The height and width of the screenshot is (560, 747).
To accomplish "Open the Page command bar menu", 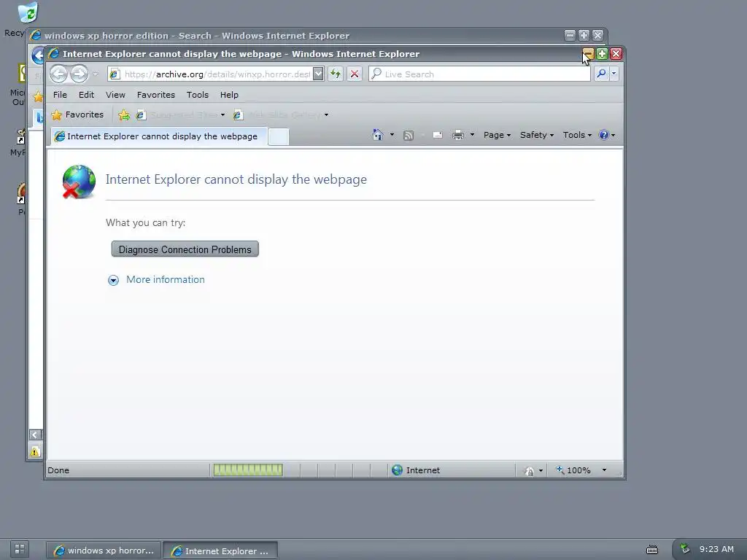I will click(x=497, y=135).
